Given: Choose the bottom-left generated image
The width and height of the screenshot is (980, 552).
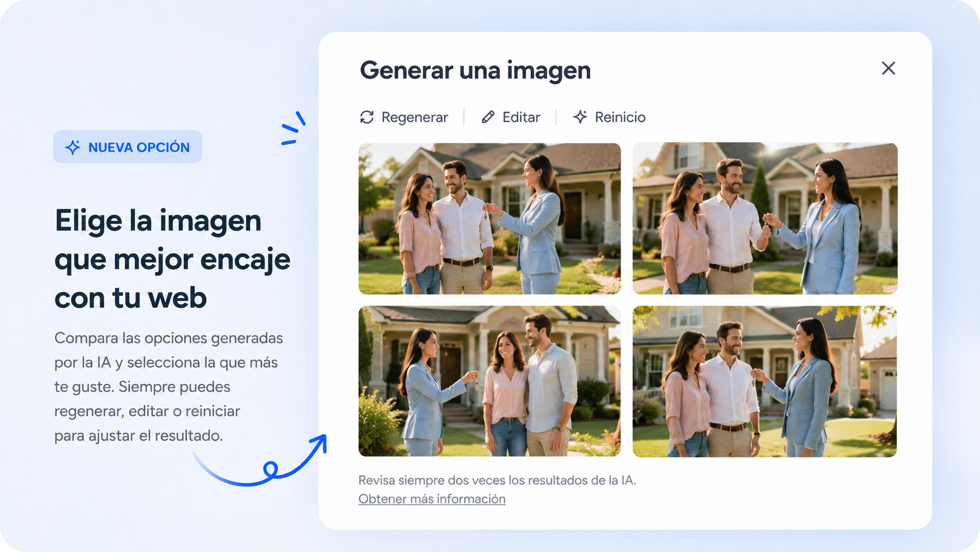Looking at the screenshot, I should [489, 381].
